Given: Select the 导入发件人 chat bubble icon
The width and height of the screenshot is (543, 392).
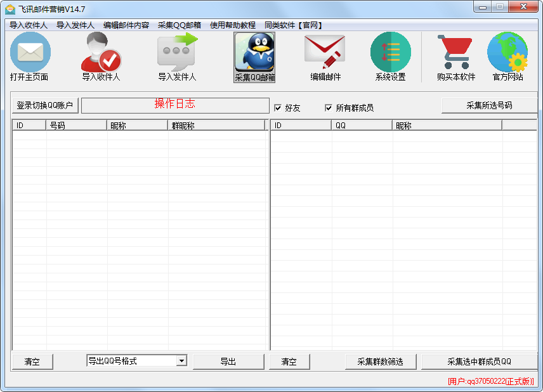Looking at the screenshot, I should (177, 53).
